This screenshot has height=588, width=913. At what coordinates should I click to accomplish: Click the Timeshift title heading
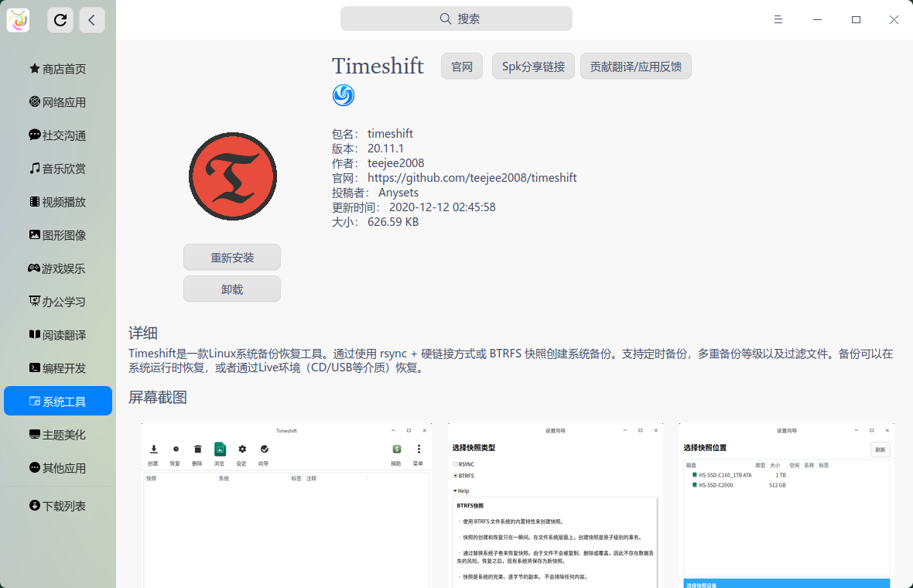(x=378, y=66)
